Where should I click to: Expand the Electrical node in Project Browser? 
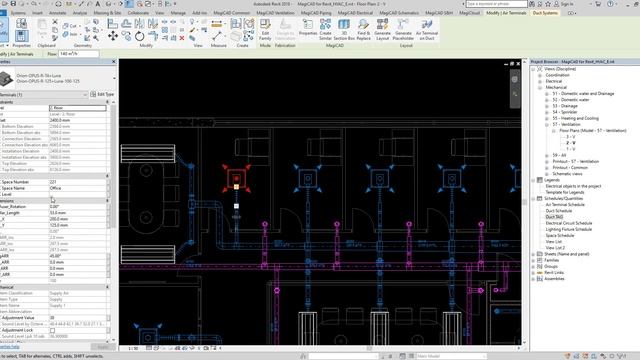[540, 81]
